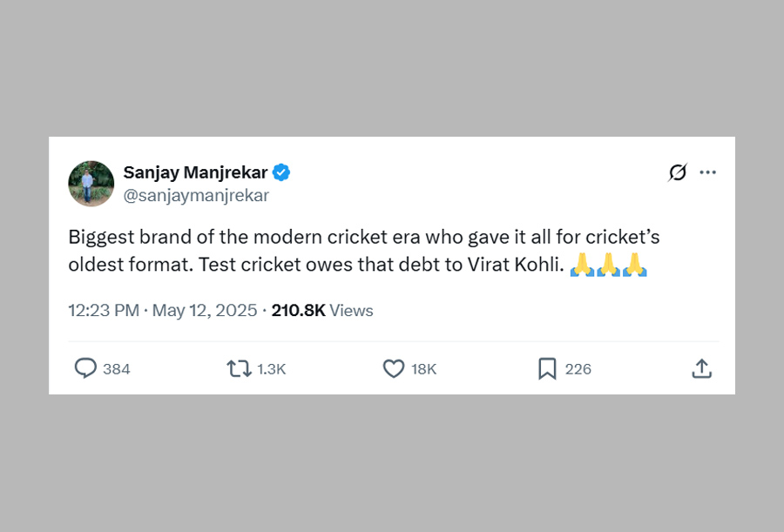Image resolution: width=784 pixels, height=532 pixels.
Task: Click the 12:23 PM timestamp
Action: point(104,311)
